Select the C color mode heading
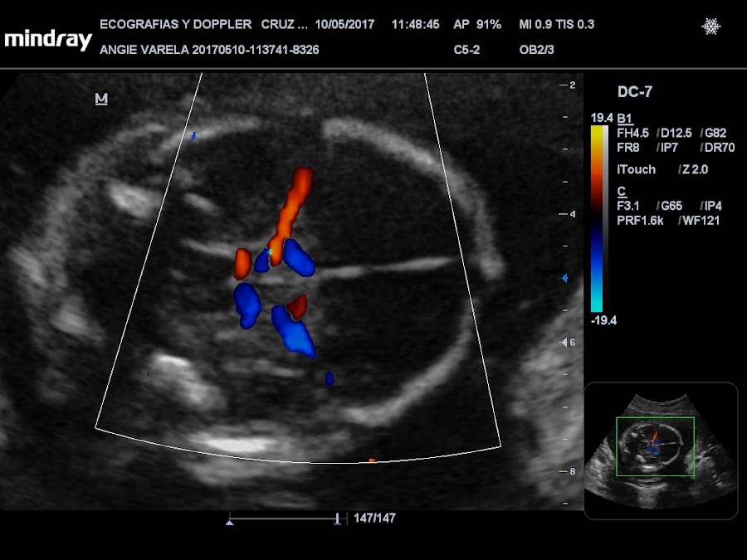The width and height of the screenshot is (747, 560). (621, 192)
